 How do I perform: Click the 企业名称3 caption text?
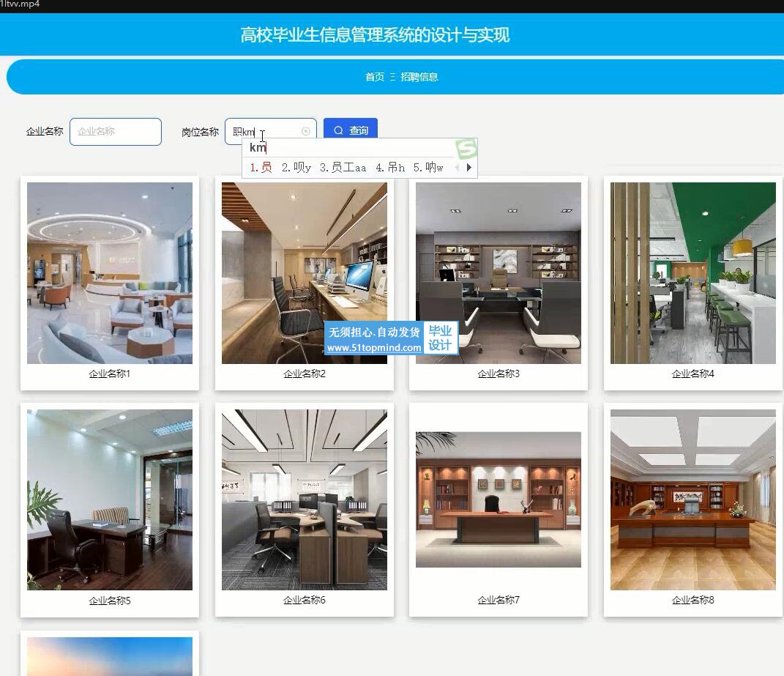498,374
